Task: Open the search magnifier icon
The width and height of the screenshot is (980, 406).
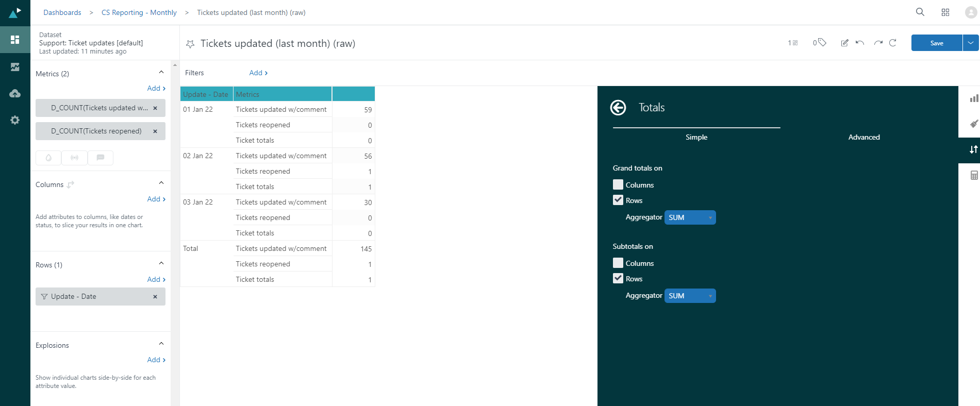Action: [x=920, y=12]
